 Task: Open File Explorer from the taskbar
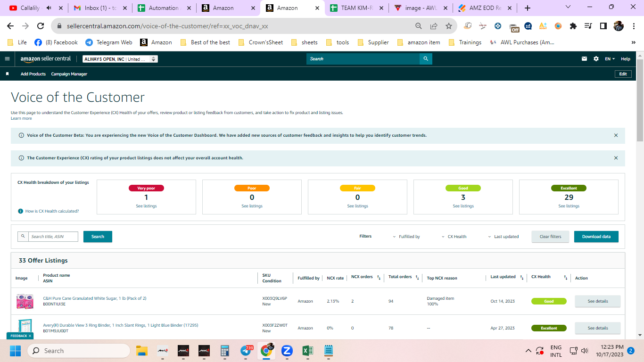pos(142,351)
